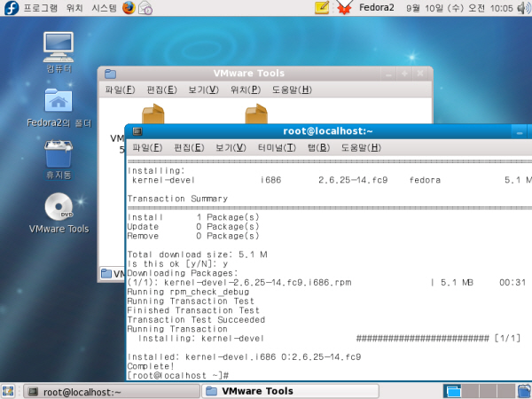
Task: Open 도움말(H) menu in VMware Tools window
Action: [x=292, y=90]
